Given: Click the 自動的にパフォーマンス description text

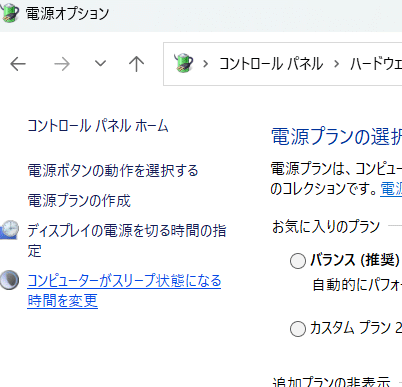Looking at the screenshot, I should 357,285.
